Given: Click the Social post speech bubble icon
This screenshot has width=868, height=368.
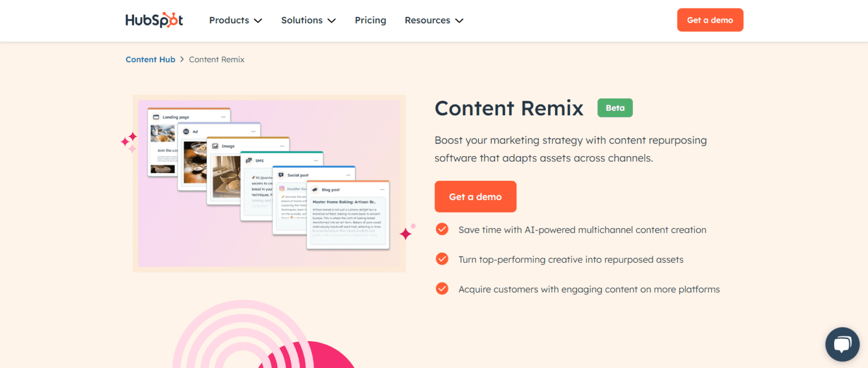Looking at the screenshot, I should [281, 175].
